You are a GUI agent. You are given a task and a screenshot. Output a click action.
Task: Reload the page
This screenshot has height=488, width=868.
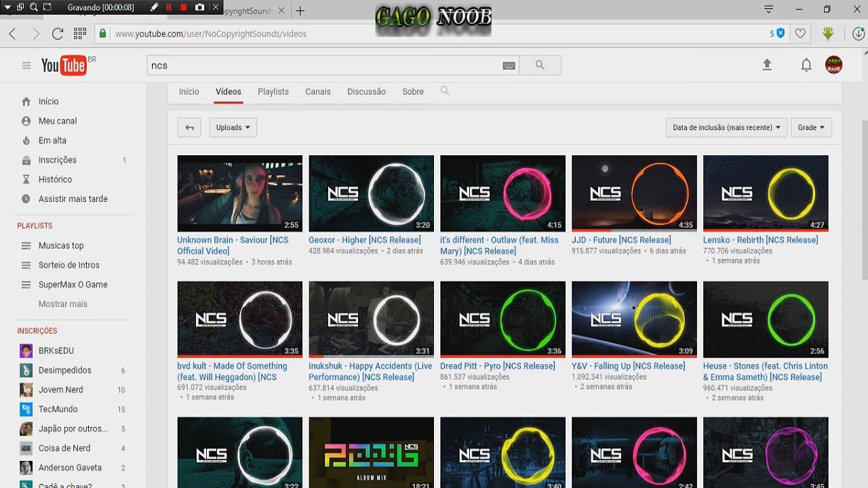click(x=58, y=33)
